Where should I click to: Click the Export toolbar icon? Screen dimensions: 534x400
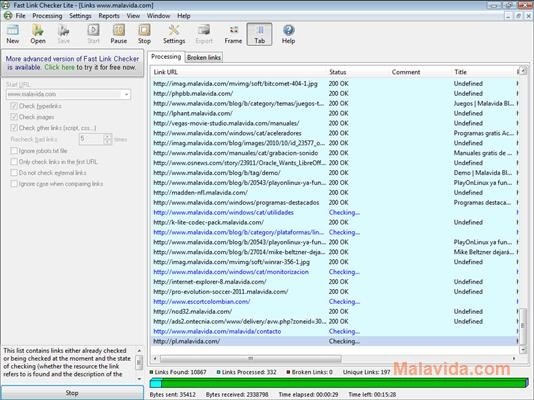click(x=204, y=34)
